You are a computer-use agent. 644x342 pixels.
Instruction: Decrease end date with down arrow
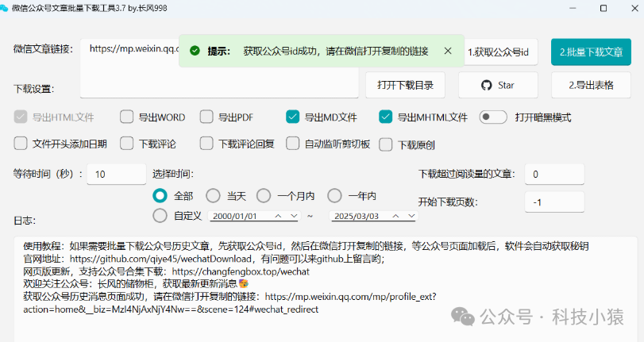coord(411,216)
